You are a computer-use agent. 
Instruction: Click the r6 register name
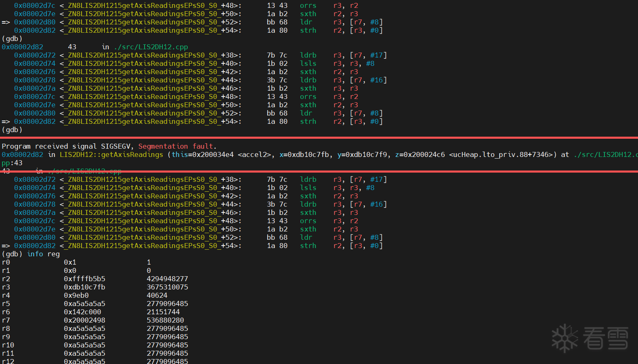coord(6,312)
